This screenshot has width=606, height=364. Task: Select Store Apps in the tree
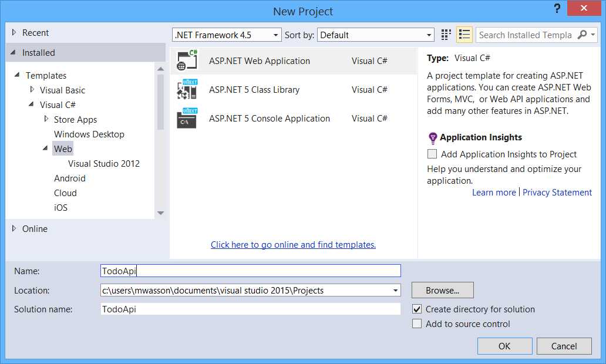click(x=75, y=119)
